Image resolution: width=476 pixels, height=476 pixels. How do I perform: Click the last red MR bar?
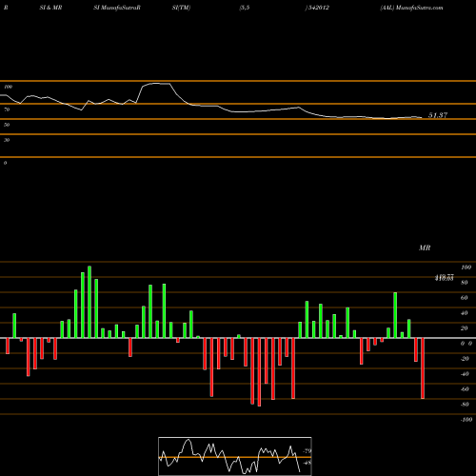[423, 368]
